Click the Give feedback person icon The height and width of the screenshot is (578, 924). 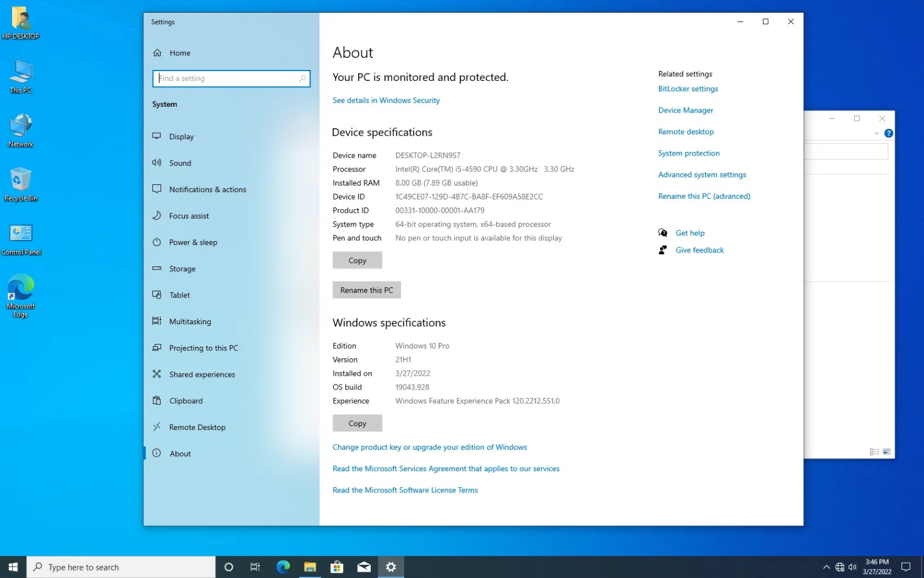click(663, 250)
